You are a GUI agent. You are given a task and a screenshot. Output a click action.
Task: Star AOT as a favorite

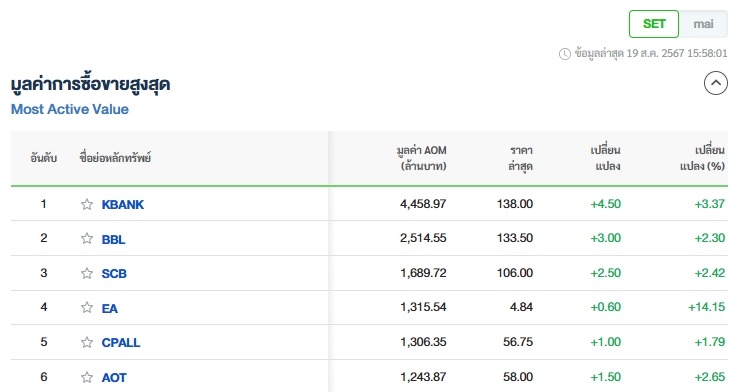pos(86,377)
